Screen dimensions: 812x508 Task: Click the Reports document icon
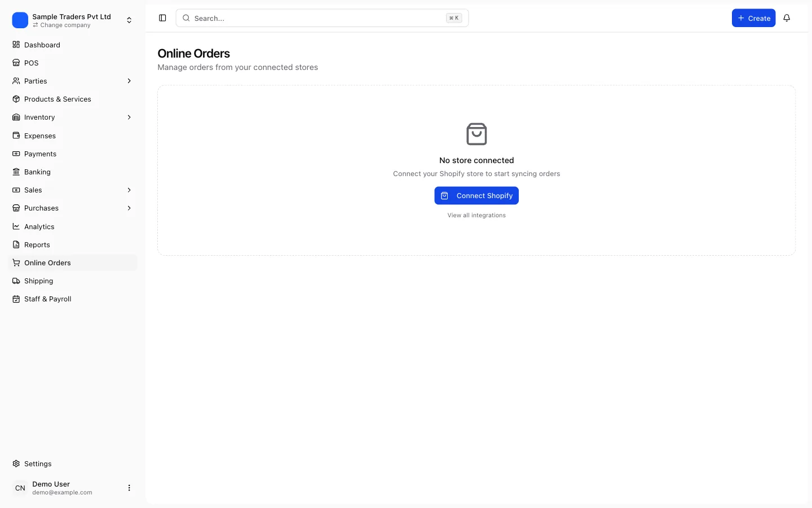click(x=16, y=244)
